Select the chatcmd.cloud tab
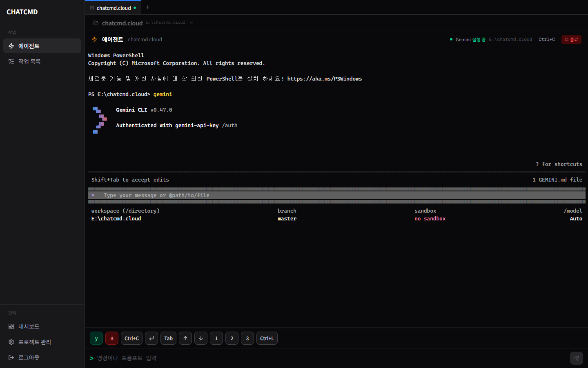The width and height of the screenshot is (588, 368). [113, 8]
